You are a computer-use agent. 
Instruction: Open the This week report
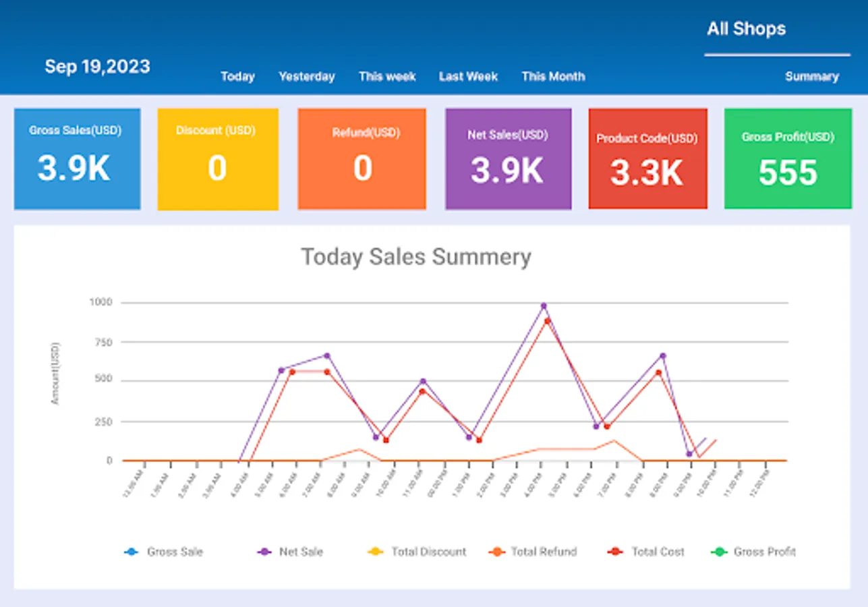click(387, 76)
